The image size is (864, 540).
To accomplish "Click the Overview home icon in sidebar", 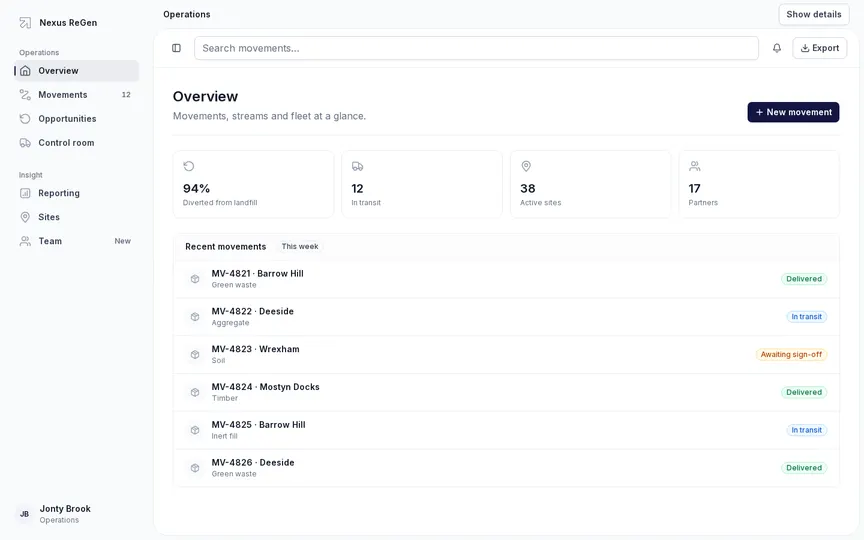I will 25,71.
